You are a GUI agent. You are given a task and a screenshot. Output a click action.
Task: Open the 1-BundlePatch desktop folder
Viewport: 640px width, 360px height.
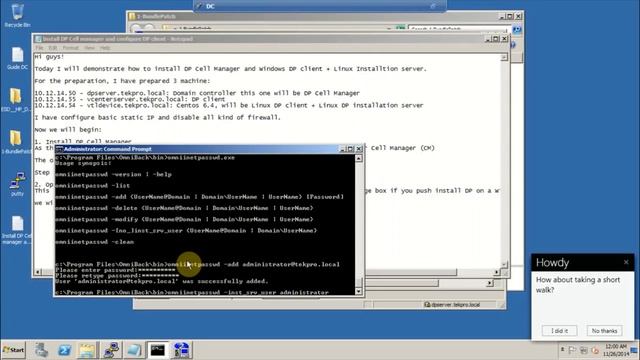tap(16, 142)
